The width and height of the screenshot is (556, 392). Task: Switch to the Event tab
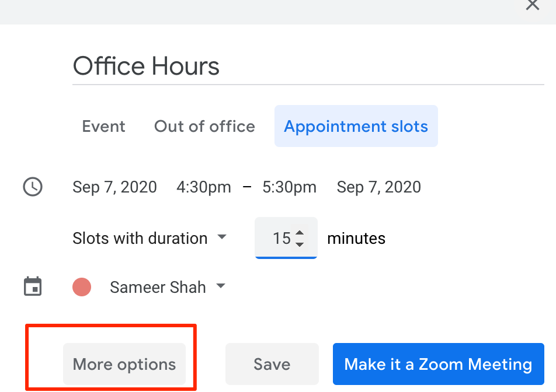click(x=104, y=127)
